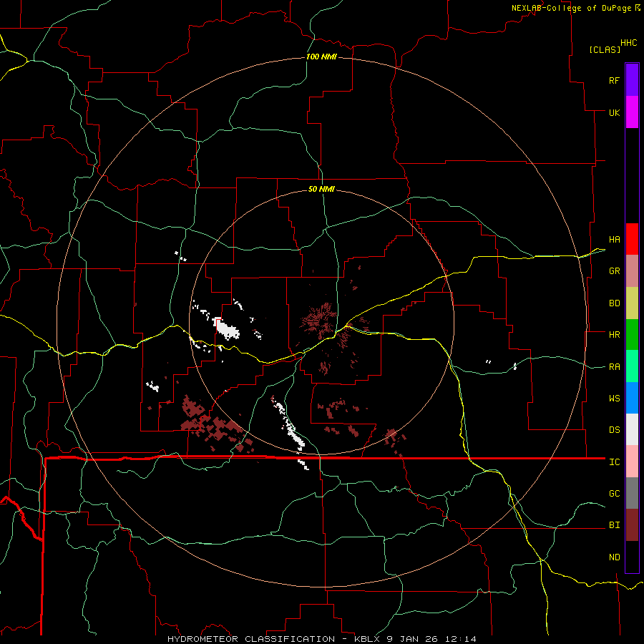The width and height of the screenshot is (644, 644).
Task: Click the RF legend label
Action: point(614,80)
